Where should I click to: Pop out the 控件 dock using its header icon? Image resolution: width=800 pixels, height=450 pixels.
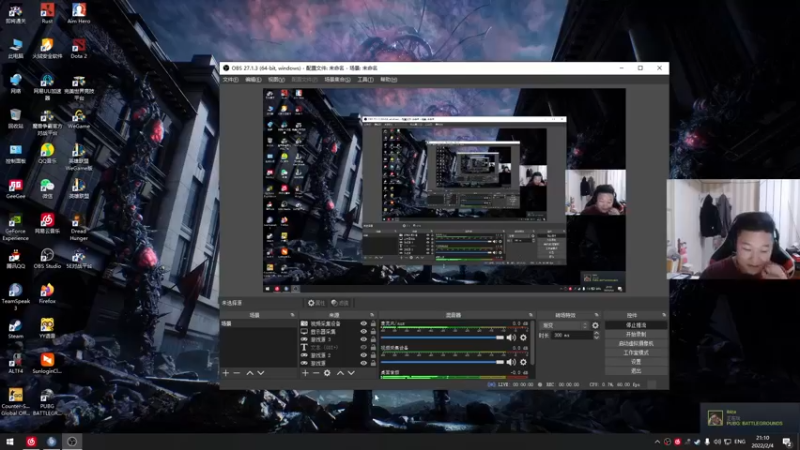pyautogui.click(x=664, y=315)
